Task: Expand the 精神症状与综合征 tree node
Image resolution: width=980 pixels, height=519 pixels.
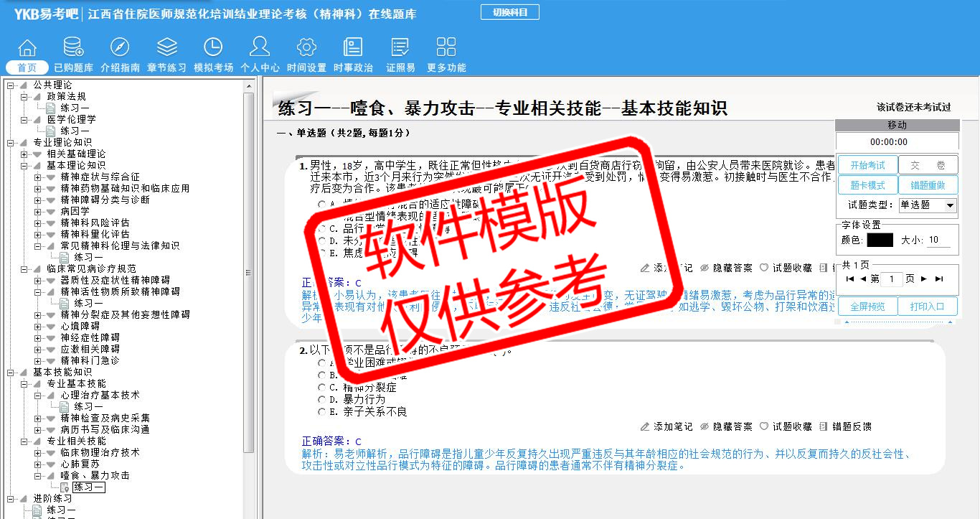Action: [x=38, y=177]
